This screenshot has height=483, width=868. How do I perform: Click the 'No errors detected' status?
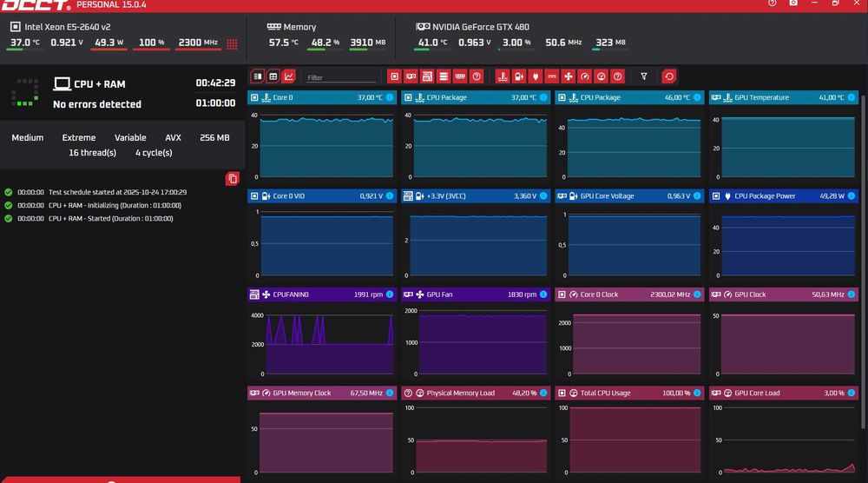coord(97,104)
